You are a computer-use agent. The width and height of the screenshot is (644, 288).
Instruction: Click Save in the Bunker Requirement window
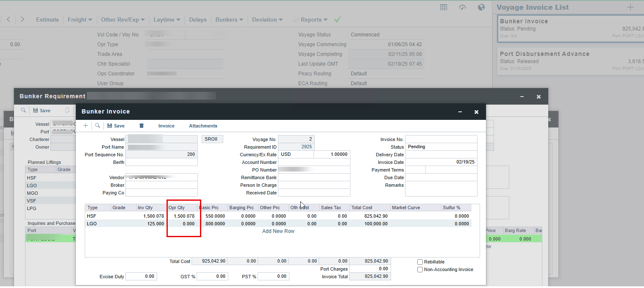(x=42, y=110)
